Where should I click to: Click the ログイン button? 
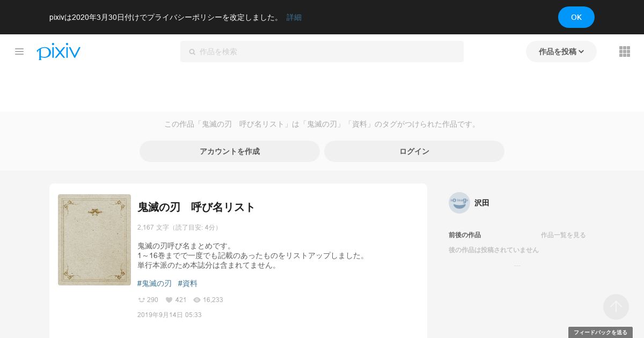click(x=414, y=151)
